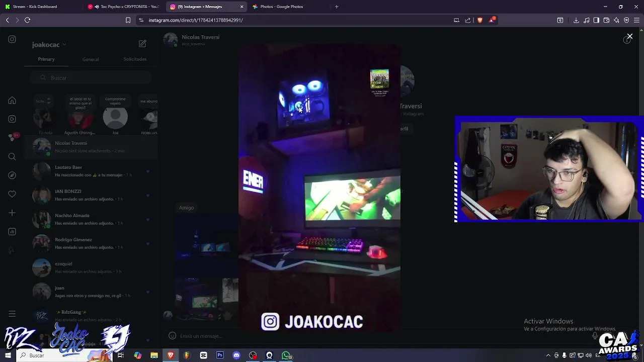
Task: Open sidebar hamburger More menu
Action: click(12, 314)
